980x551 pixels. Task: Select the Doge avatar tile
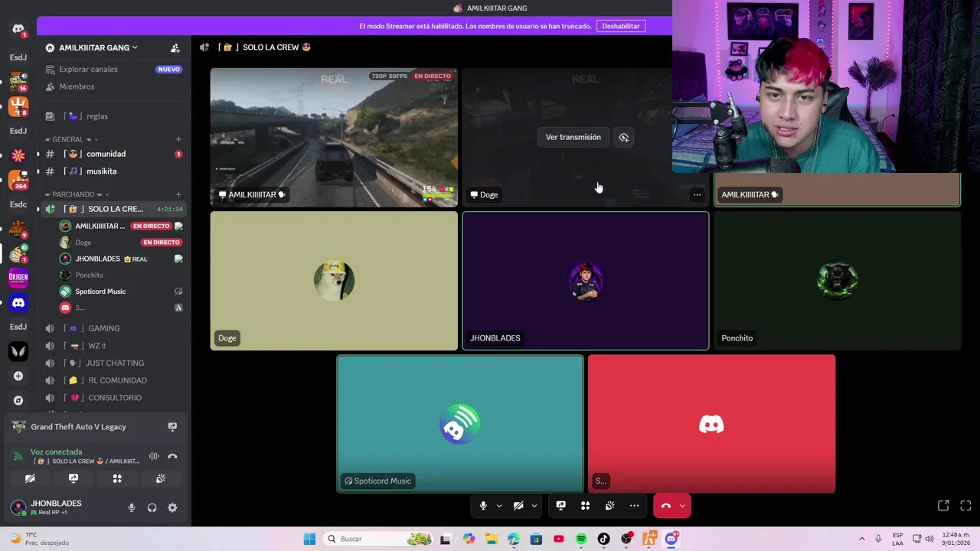point(334,281)
